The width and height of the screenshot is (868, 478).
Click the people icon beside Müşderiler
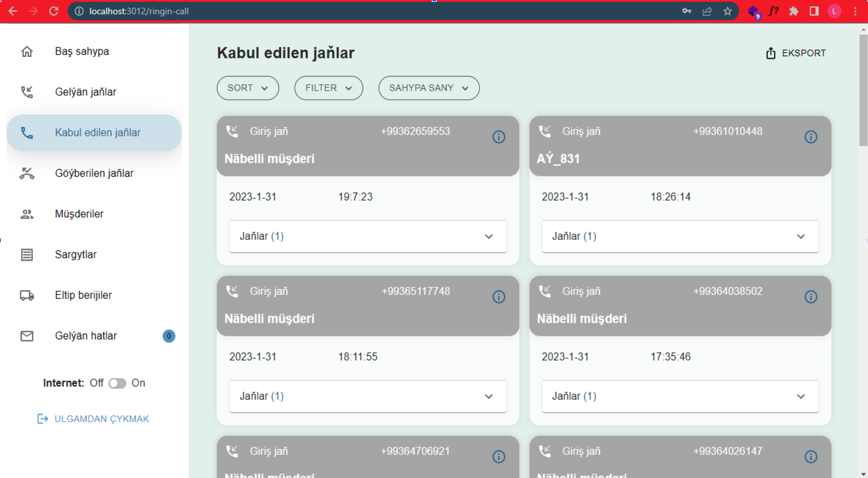click(x=26, y=214)
